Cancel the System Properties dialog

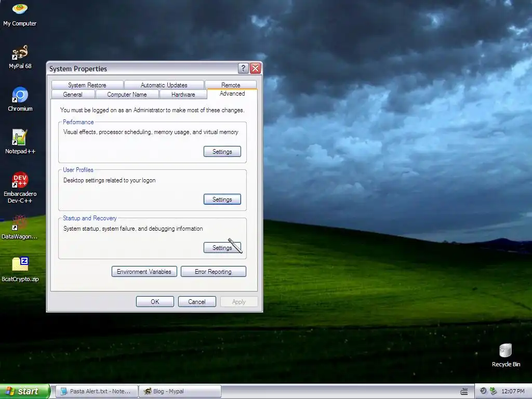[x=197, y=302]
